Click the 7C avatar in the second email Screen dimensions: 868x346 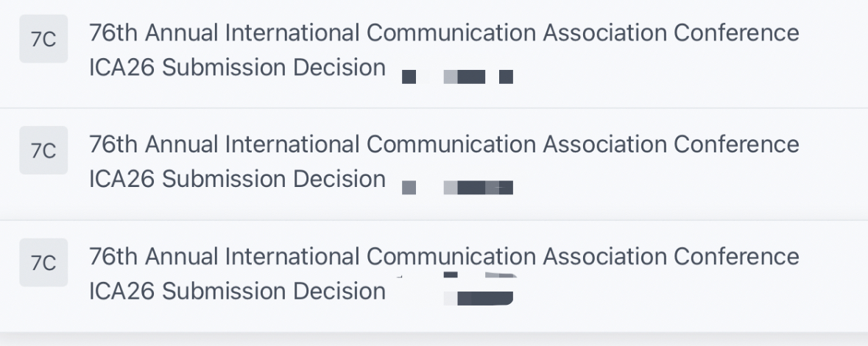click(x=43, y=151)
